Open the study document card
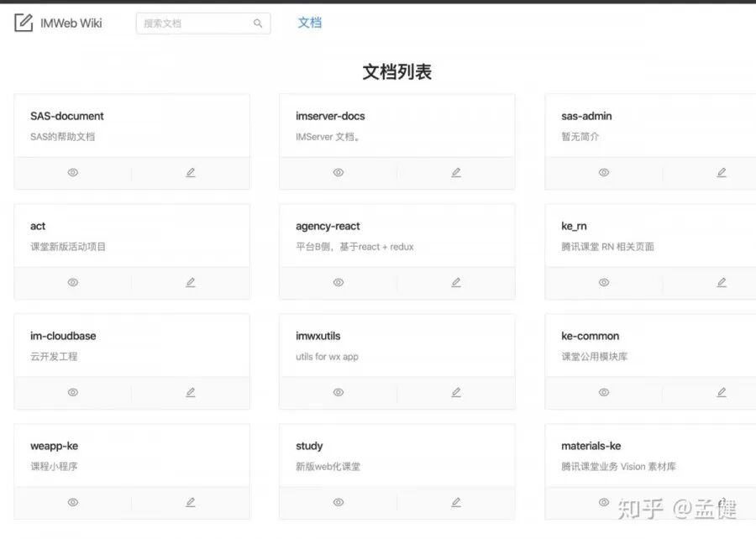Viewport: 756px width, 539px height. pos(308,446)
